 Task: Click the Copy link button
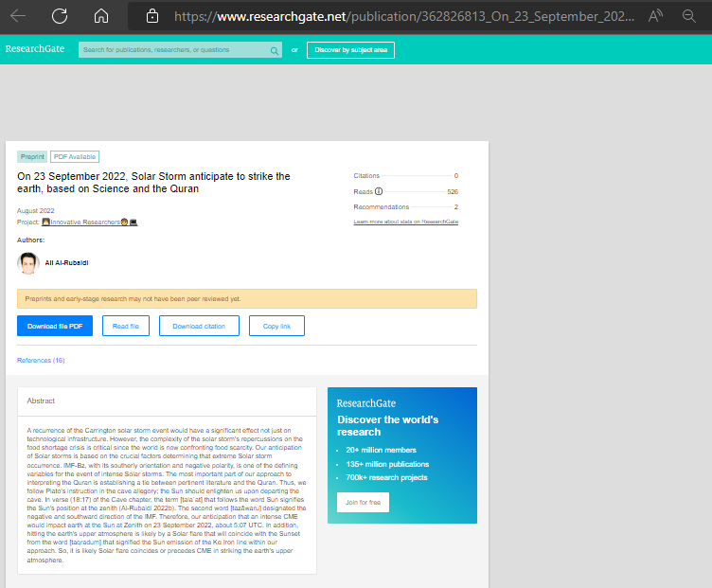tap(276, 326)
